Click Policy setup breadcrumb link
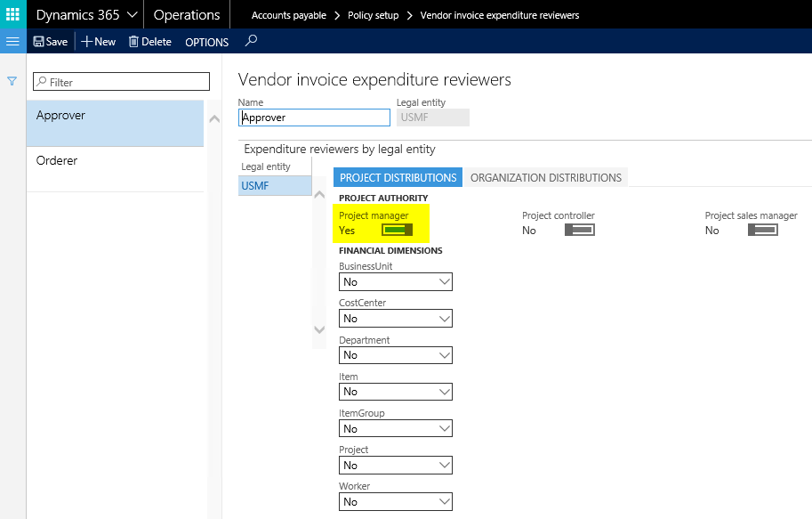 tap(374, 15)
